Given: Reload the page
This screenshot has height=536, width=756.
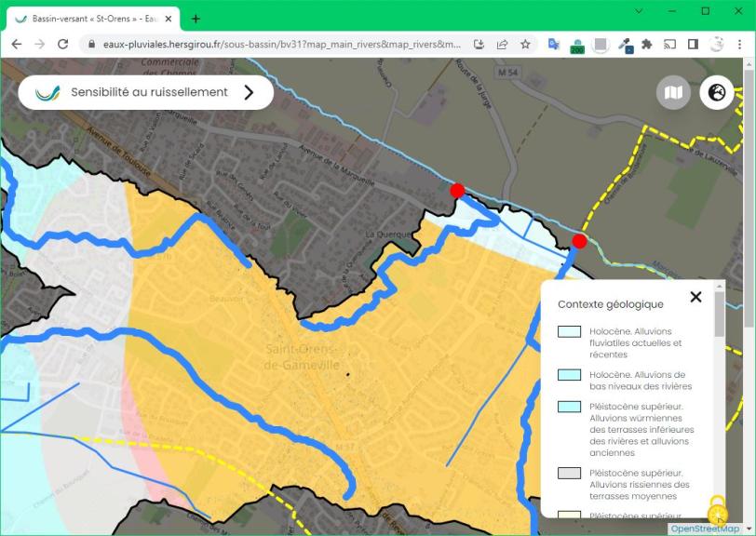Looking at the screenshot, I should pos(62,44).
